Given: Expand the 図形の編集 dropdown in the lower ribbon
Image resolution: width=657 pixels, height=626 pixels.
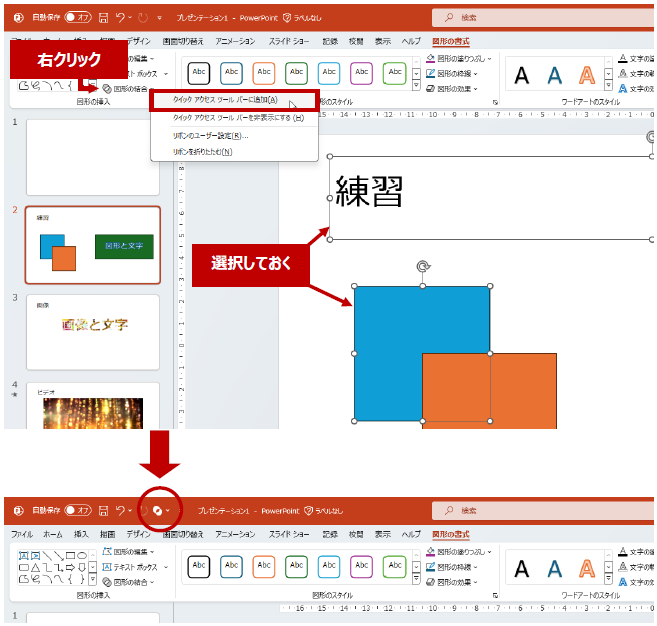Looking at the screenshot, I should click(x=134, y=552).
